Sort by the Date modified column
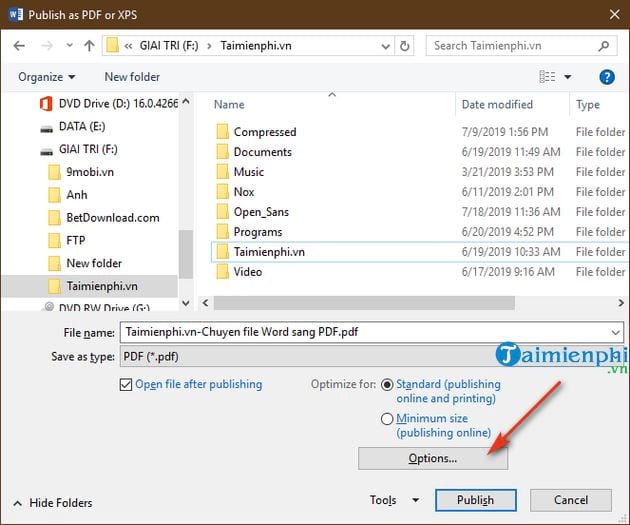Screen dimensions: 630x525 click(x=497, y=104)
